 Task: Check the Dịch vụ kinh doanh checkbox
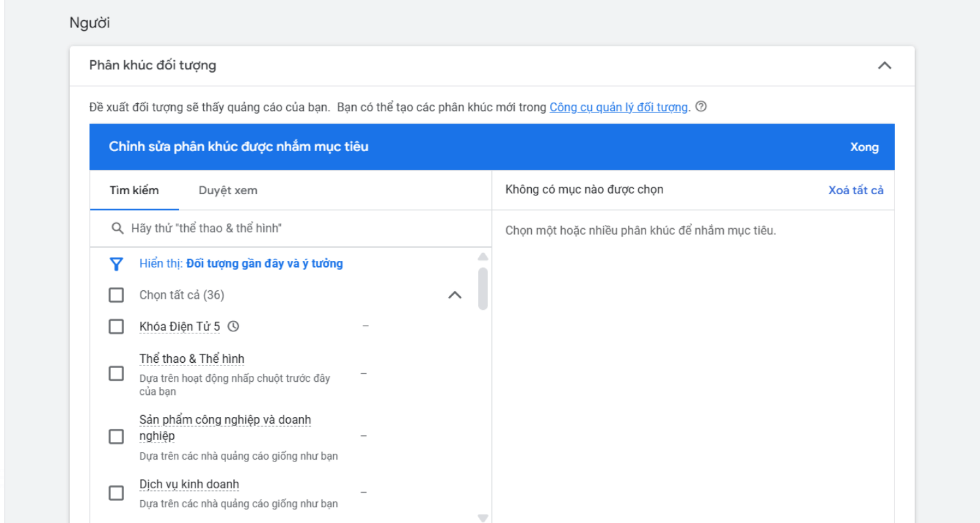tap(116, 493)
